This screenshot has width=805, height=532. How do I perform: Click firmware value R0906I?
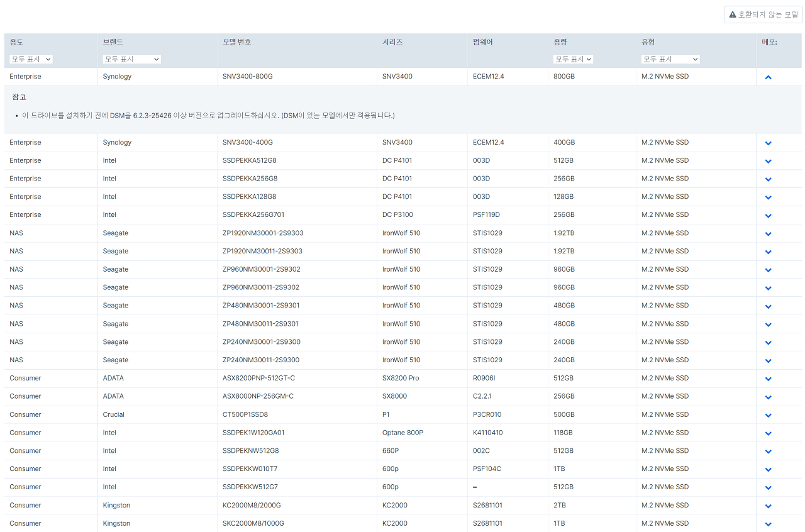click(484, 379)
